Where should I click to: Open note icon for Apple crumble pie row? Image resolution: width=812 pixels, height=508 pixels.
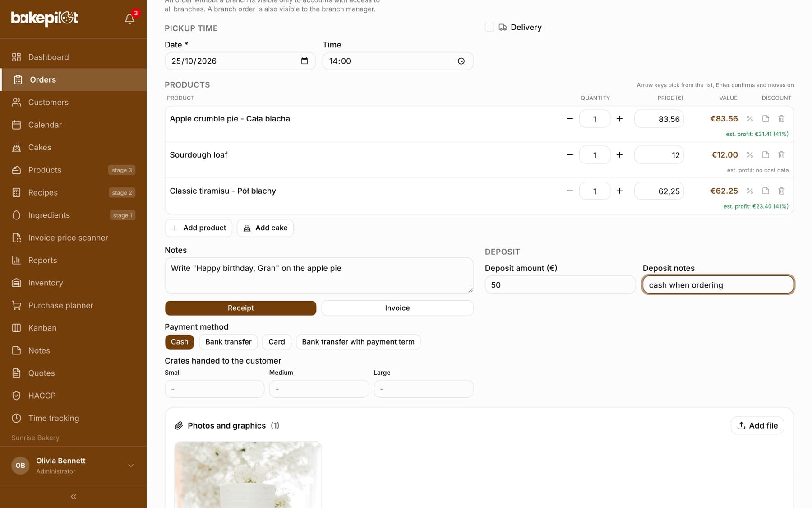766,119
